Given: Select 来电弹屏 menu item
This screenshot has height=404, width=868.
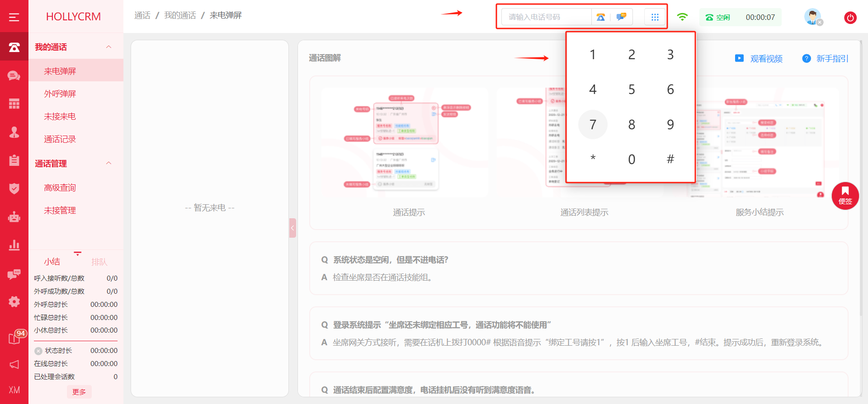Looking at the screenshot, I should point(76,71).
